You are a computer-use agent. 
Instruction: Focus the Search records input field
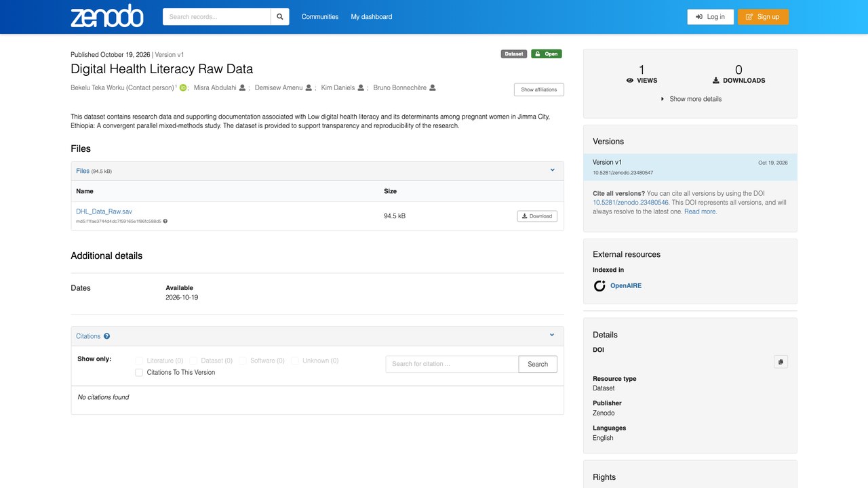[x=216, y=17]
